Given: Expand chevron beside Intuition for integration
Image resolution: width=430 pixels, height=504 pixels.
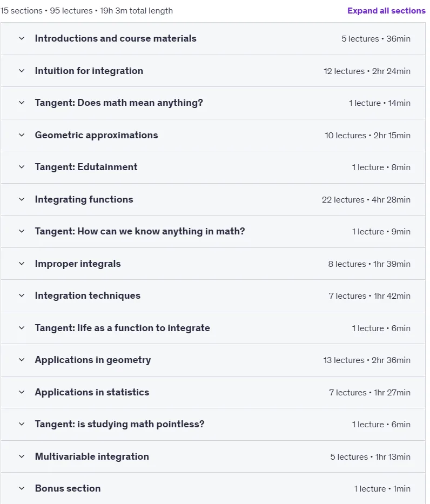Looking at the screenshot, I should 22,70.
